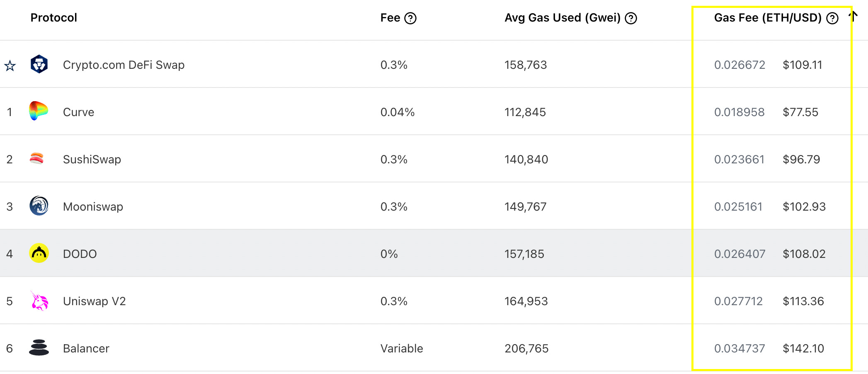The image size is (868, 374).
Task: Select USD gas fee $102.93
Action: coord(804,206)
